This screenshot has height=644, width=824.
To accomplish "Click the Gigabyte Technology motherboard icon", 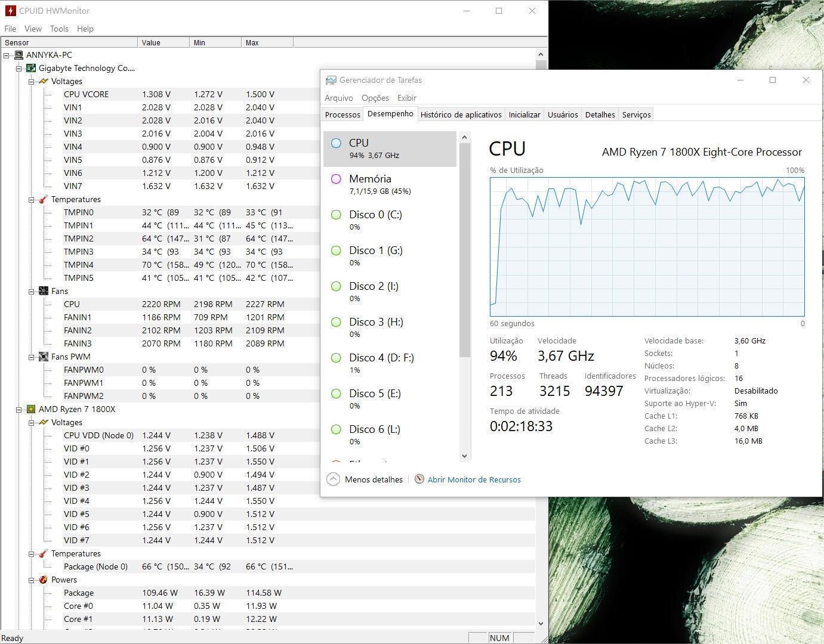I will [x=31, y=68].
